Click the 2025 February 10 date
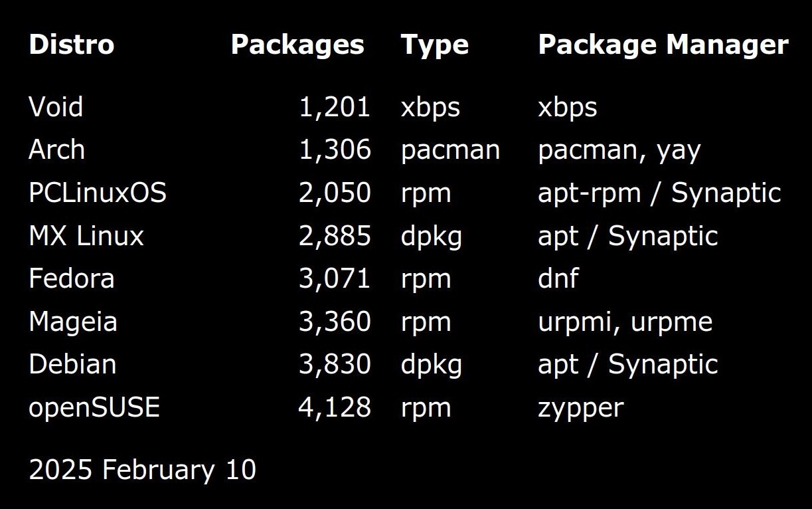The height and width of the screenshot is (509, 812). tap(142, 470)
